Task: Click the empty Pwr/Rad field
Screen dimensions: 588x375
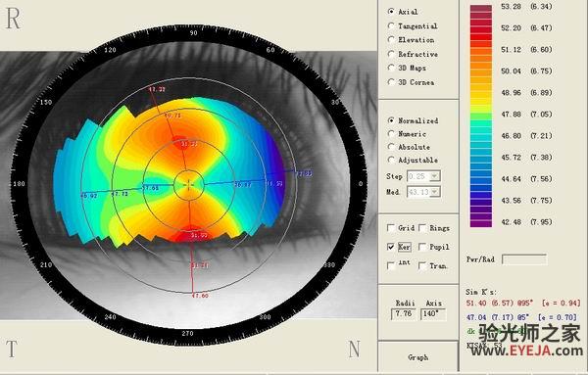Action: (x=524, y=259)
